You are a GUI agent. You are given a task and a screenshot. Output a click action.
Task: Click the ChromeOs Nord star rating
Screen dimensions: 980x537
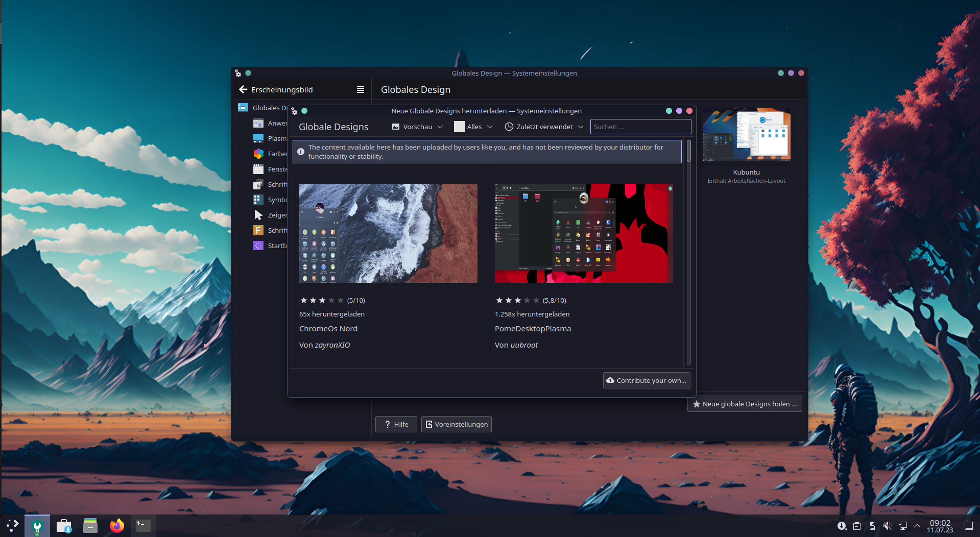(x=322, y=300)
